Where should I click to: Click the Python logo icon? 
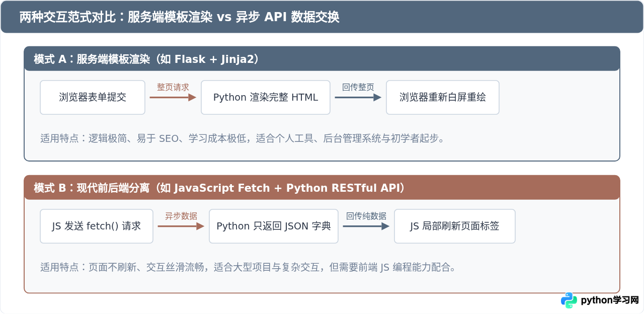pyautogui.click(x=569, y=300)
